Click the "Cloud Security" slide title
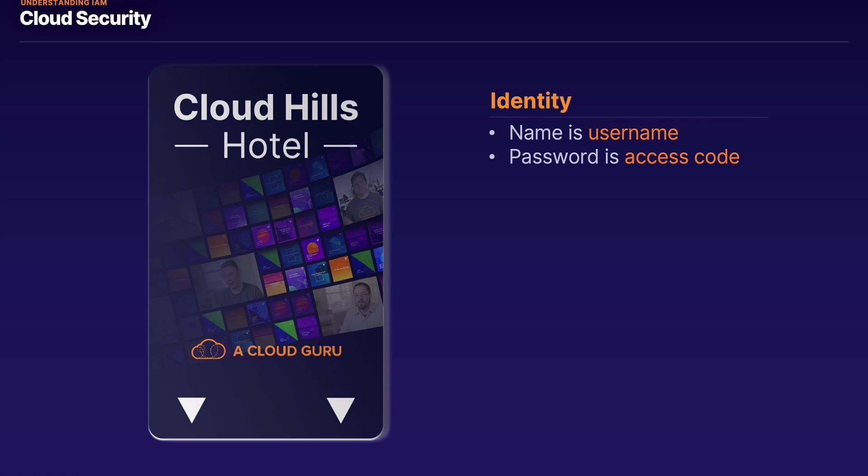Screen dimensions: 868x476 coord(85,19)
